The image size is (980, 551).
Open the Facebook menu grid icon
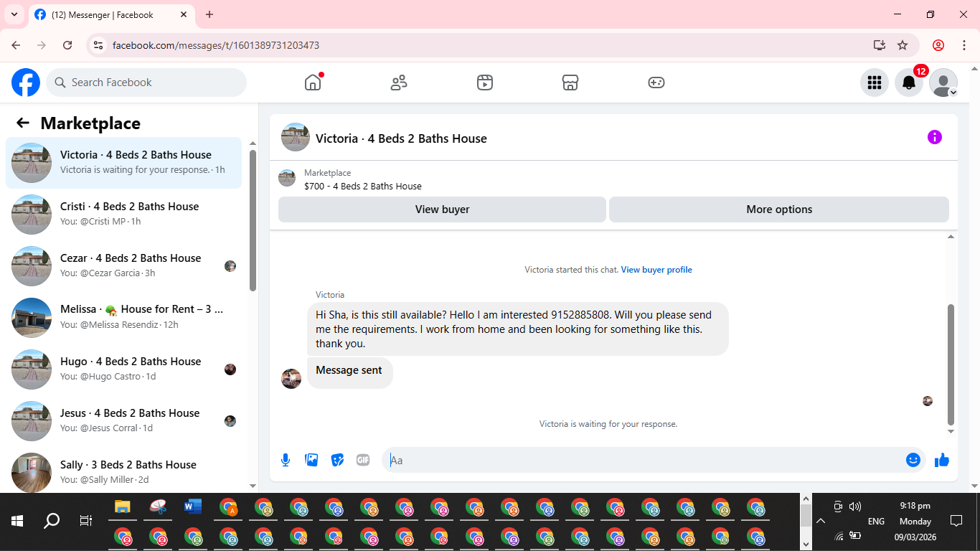point(875,83)
